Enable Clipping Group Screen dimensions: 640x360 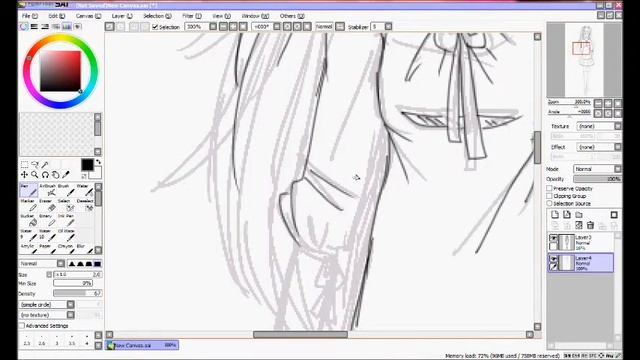(549, 196)
